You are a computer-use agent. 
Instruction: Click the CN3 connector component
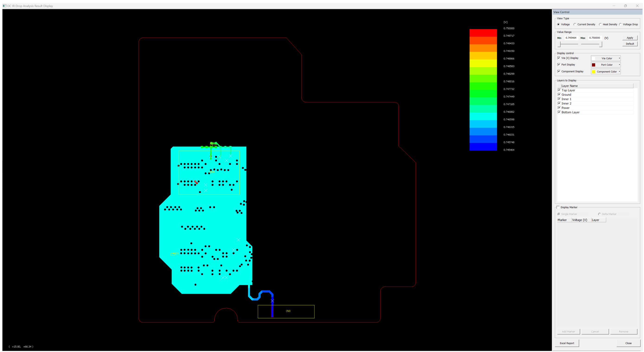click(x=288, y=311)
